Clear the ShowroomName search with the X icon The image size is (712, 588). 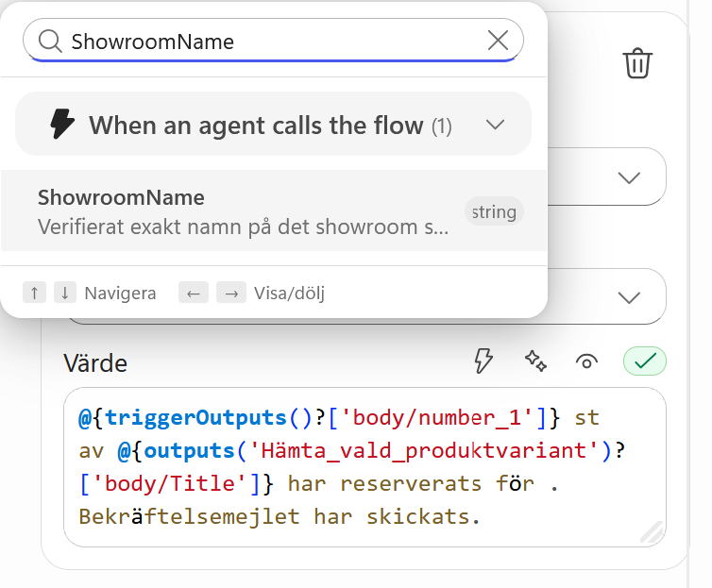[x=498, y=41]
